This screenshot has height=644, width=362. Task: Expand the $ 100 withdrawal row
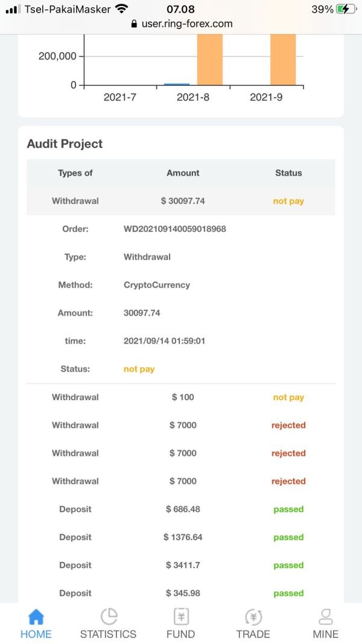181,397
